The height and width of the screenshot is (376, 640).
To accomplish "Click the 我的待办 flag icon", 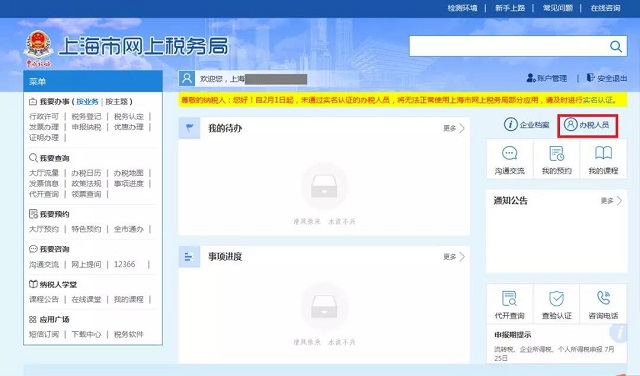I will (189, 128).
